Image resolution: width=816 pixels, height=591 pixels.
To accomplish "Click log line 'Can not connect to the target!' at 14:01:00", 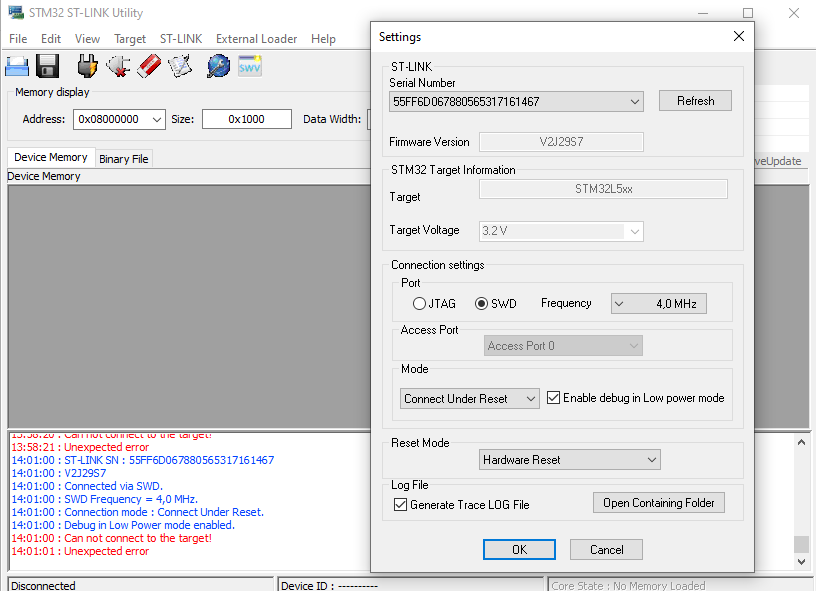I will tap(111, 538).
